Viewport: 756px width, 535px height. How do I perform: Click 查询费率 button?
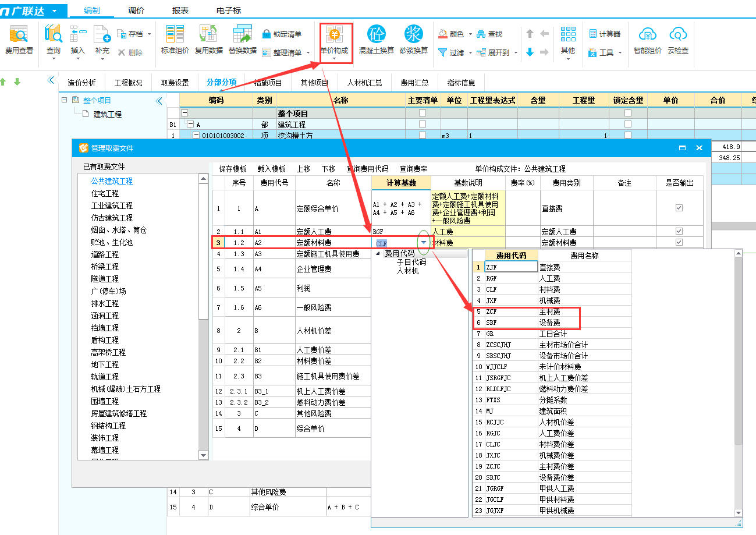(413, 169)
